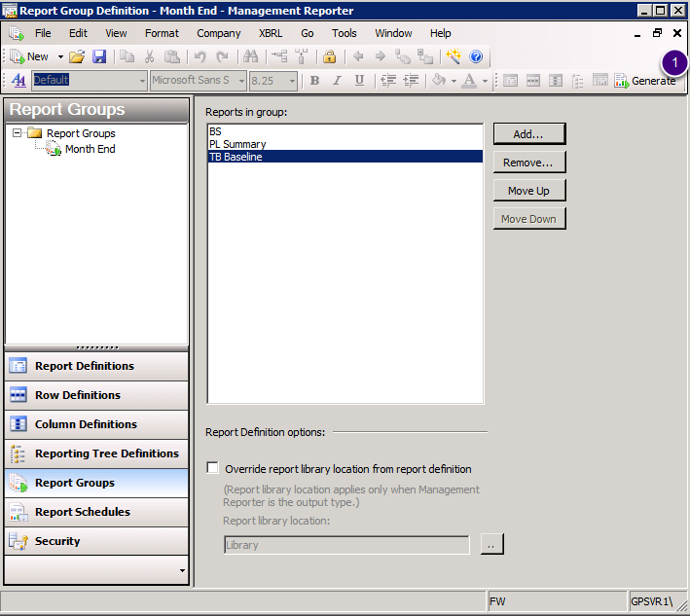Image resolution: width=690 pixels, height=616 pixels.
Task: Select Month End in the tree
Action: coord(91,149)
